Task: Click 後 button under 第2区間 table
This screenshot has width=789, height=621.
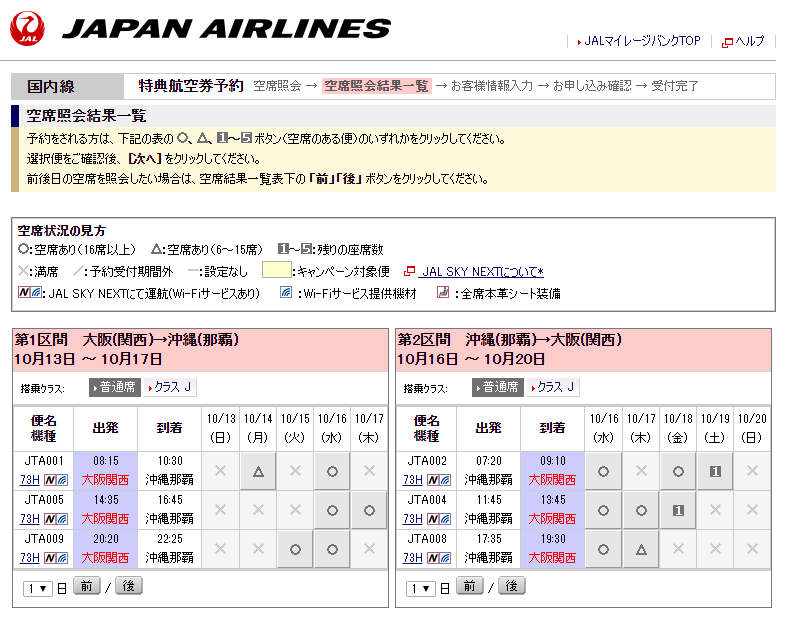Action: pos(512,586)
